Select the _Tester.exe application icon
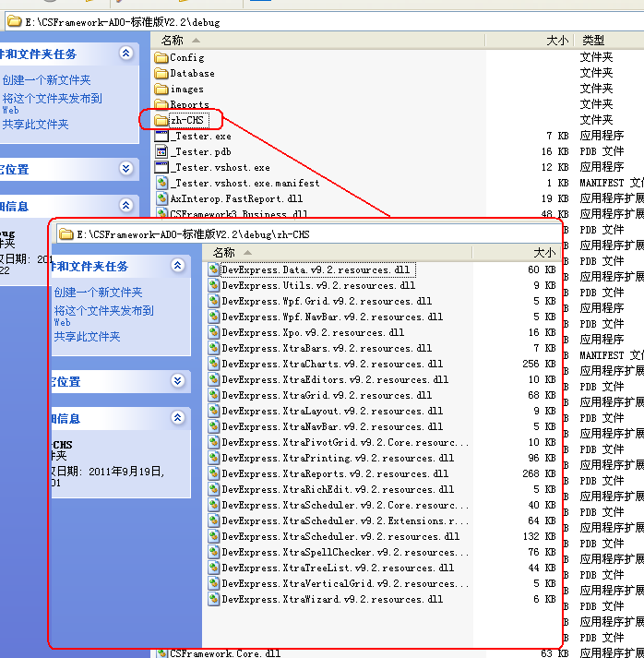Viewport: 644px width, 658px height. click(161, 136)
